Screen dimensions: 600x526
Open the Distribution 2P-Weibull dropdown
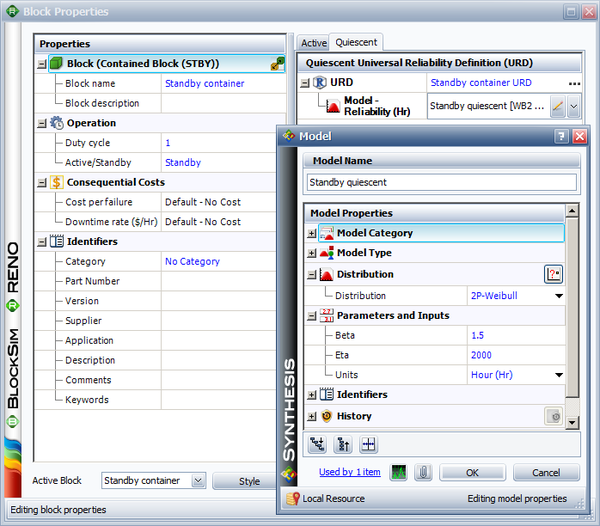(x=558, y=296)
